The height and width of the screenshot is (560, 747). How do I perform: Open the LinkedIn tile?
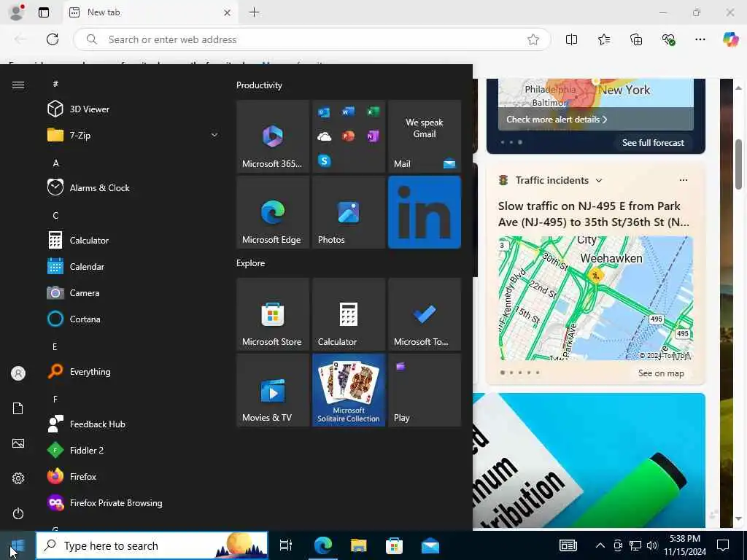point(425,212)
